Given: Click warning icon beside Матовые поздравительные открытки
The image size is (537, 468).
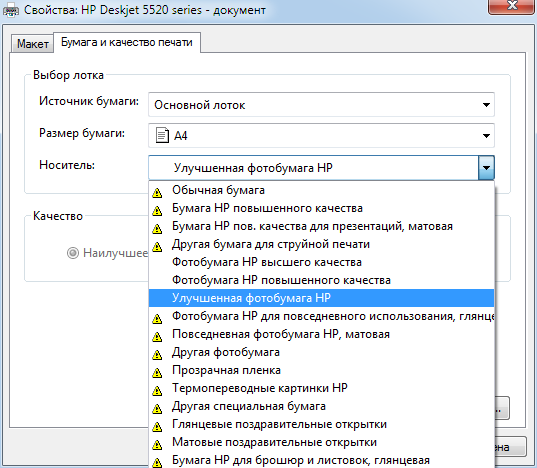Looking at the screenshot, I should [x=157, y=445].
